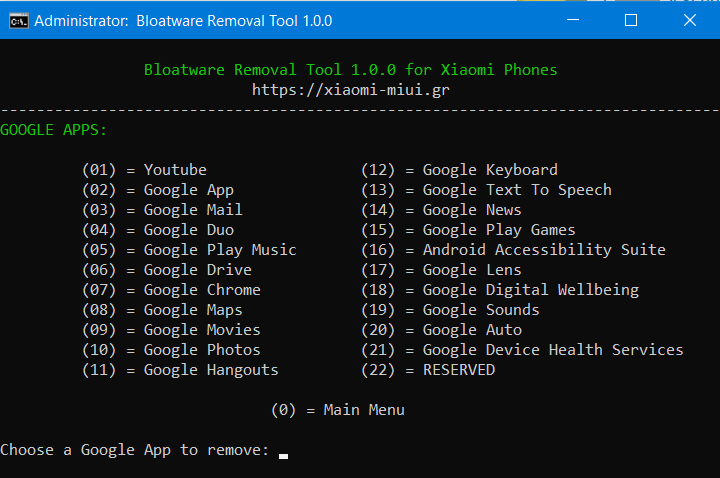The width and height of the screenshot is (720, 478).
Task: Click the green heading 'Bloatware Removal Tool 1.0.0 for Xiaomi Phones'
Action: click(x=350, y=70)
